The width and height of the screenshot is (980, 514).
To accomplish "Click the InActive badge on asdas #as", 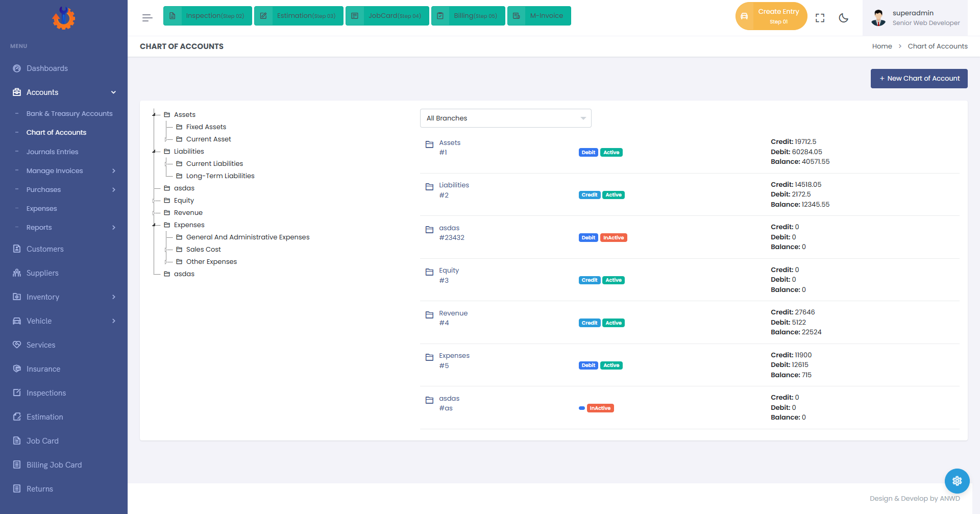I will [x=600, y=408].
